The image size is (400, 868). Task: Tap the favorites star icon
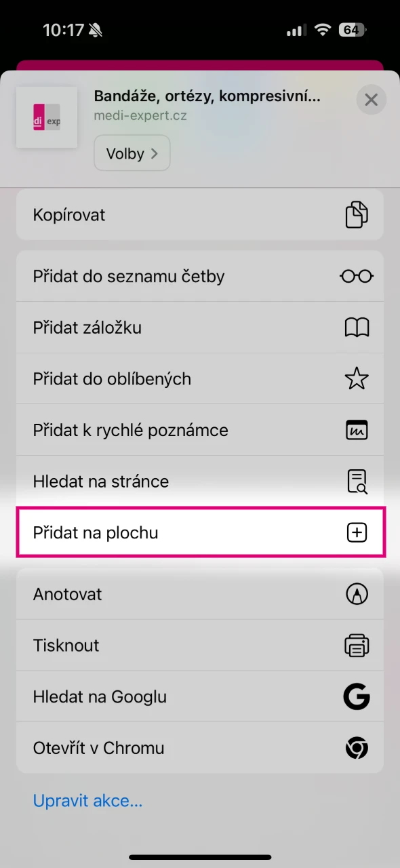click(357, 378)
